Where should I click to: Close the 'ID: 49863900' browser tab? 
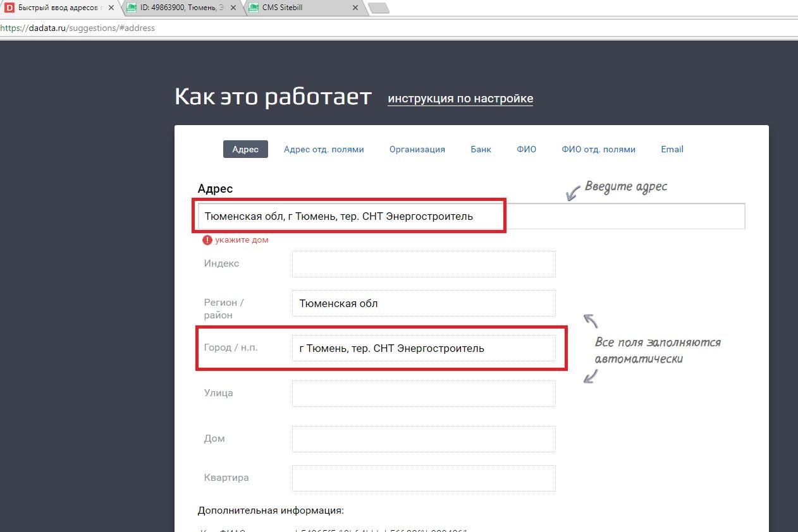pyautogui.click(x=233, y=8)
